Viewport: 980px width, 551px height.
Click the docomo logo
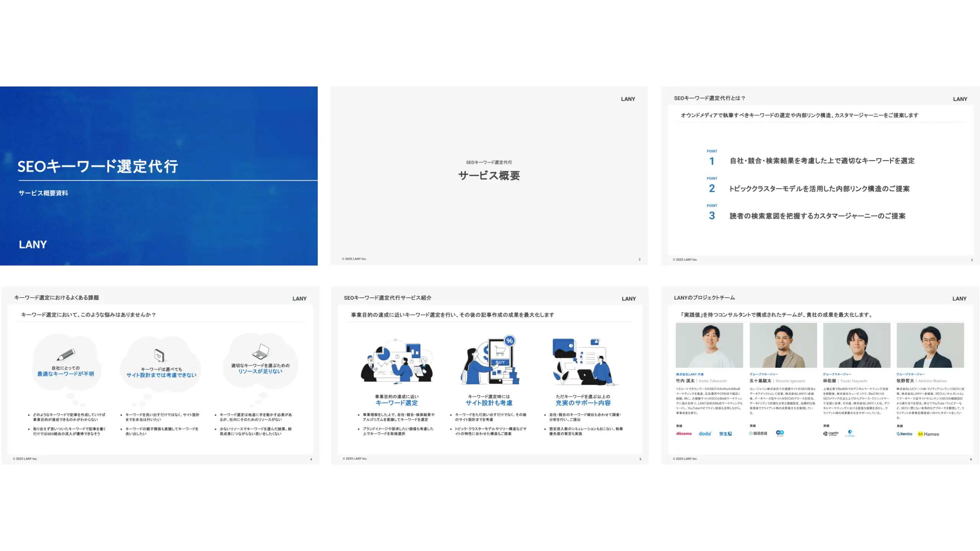pyautogui.click(x=684, y=434)
